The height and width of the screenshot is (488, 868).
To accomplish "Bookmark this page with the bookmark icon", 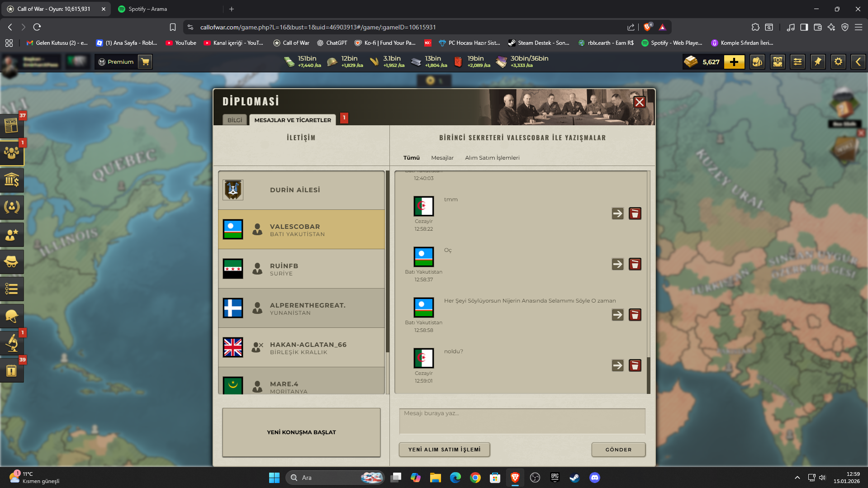I will [x=173, y=27].
